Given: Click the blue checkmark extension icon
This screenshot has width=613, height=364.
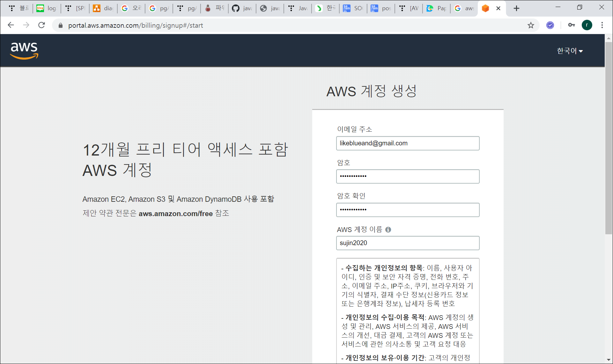Looking at the screenshot, I should (x=550, y=25).
